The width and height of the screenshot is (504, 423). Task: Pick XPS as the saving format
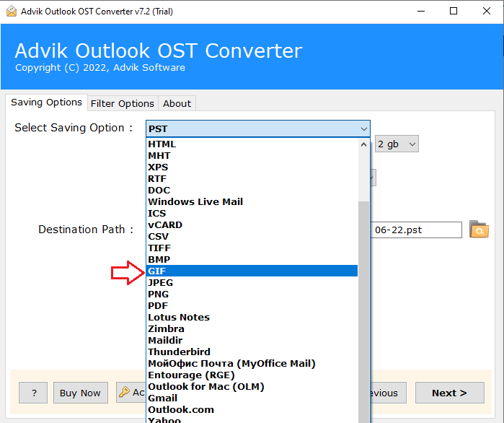tap(252, 167)
